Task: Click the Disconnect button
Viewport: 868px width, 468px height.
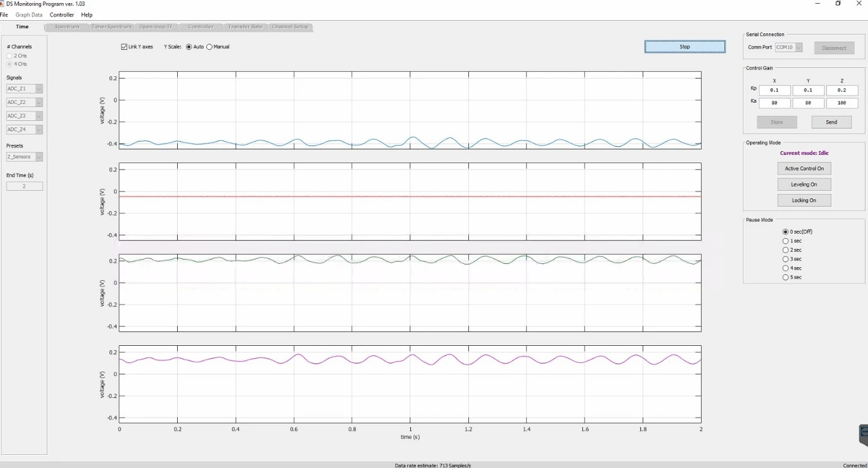Action: coord(834,48)
